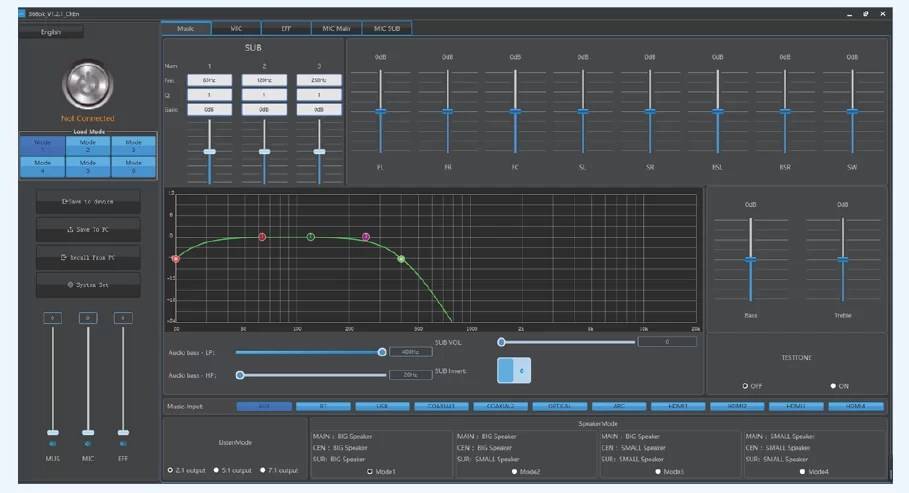
Task: Select OPTICAL as music input
Action: pyautogui.click(x=560, y=407)
